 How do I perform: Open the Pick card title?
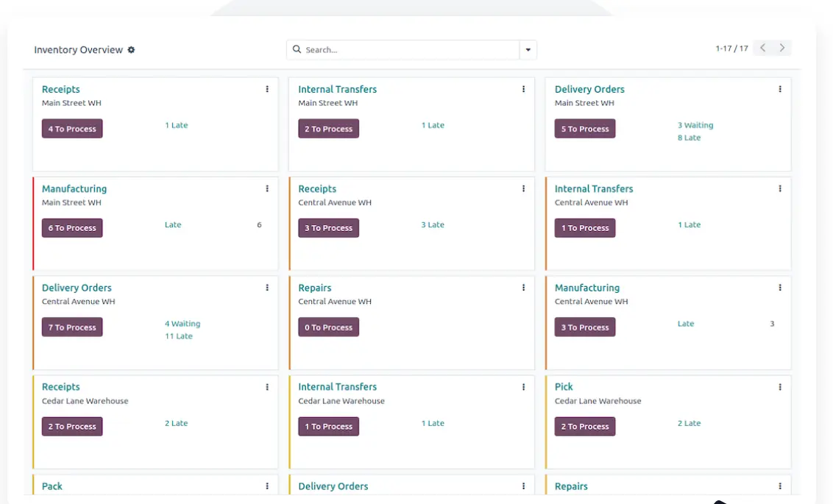[x=564, y=386]
